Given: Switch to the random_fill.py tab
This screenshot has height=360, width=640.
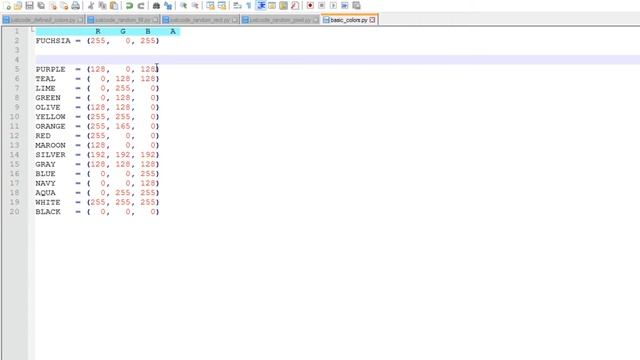Looking at the screenshot, I should pyautogui.click(x=123, y=20).
